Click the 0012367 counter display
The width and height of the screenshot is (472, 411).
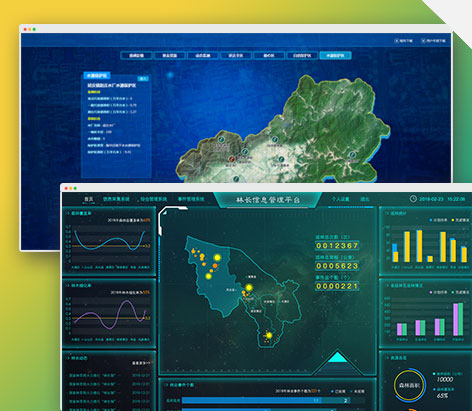(x=337, y=246)
